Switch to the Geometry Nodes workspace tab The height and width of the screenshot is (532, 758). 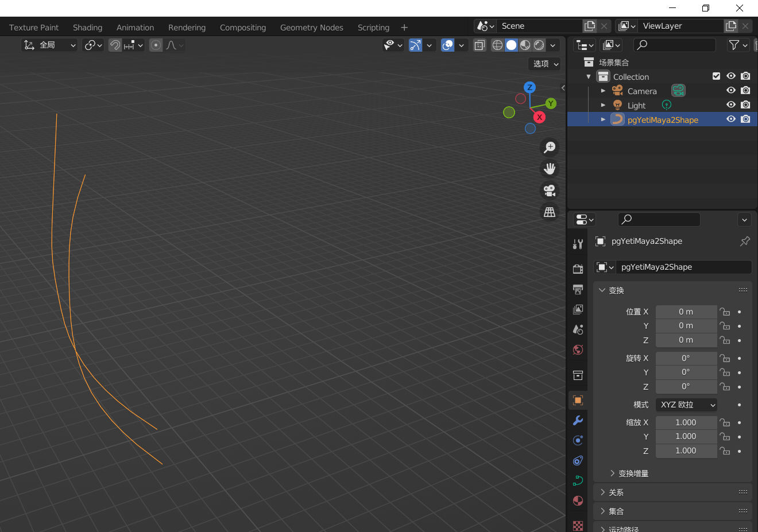pyautogui.click(x=312, y=28)
